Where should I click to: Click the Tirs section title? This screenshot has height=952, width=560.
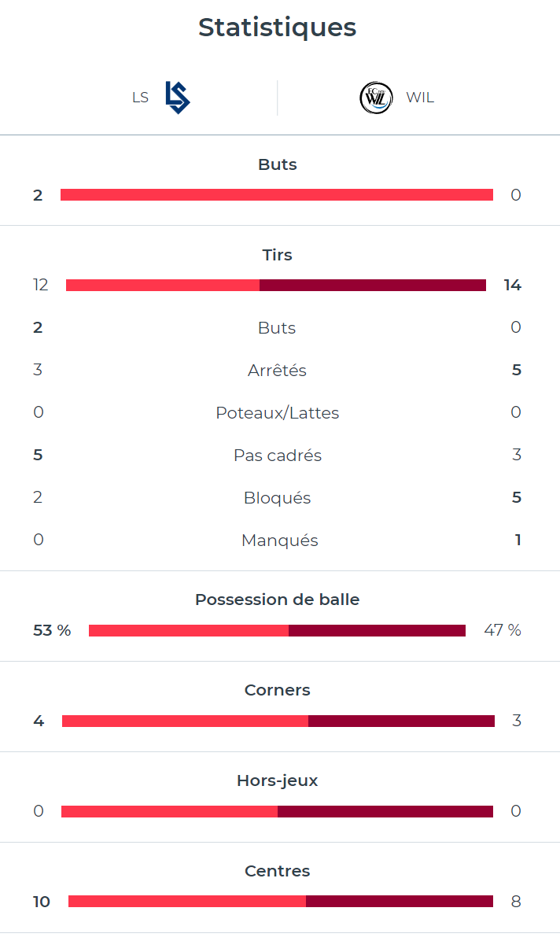[277, 255]
